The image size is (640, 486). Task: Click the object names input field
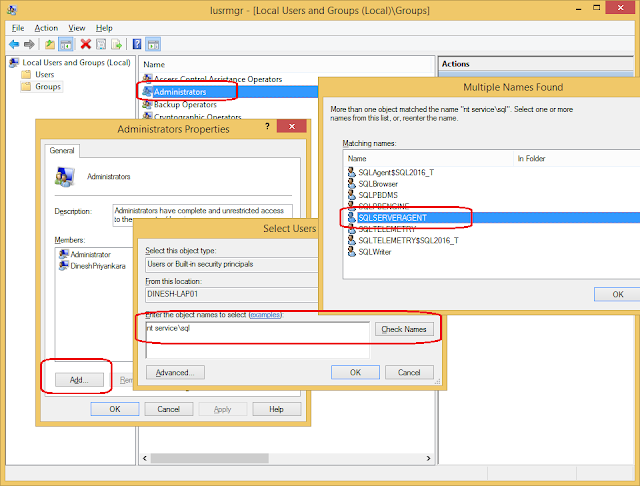pyautogui.click(x=258, y=340)
